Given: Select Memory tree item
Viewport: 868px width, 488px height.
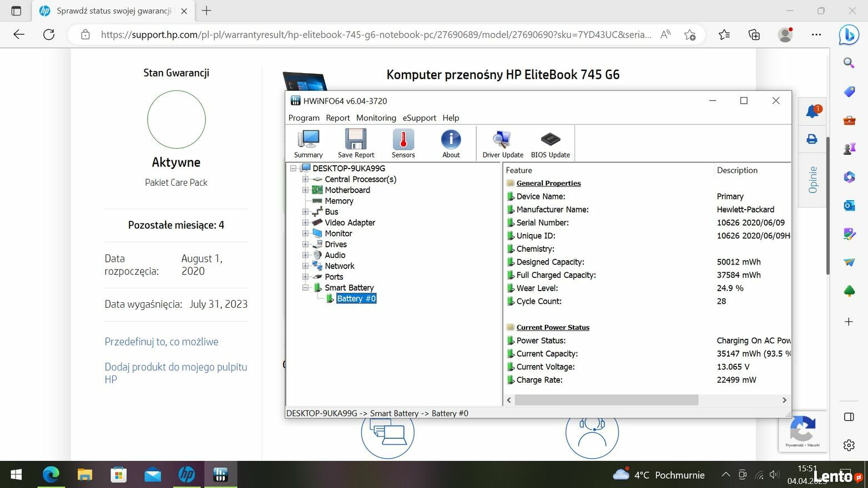Looking at the screenshot, I should tap(339, 201).
